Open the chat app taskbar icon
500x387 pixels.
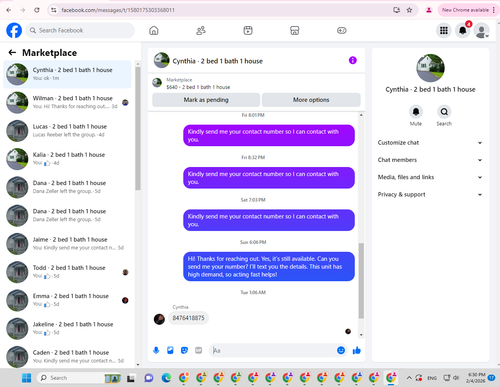[149, 378]
